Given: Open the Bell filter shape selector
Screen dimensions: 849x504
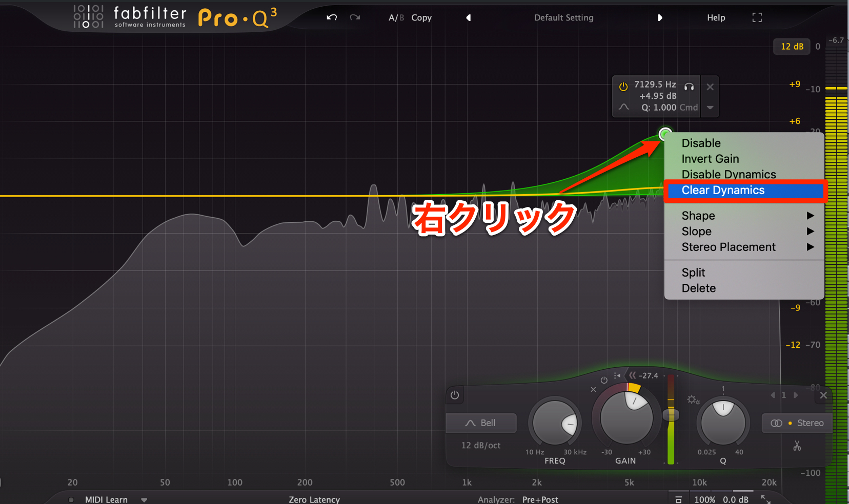Looking at the screenshot, I should [x=481, y=423].
